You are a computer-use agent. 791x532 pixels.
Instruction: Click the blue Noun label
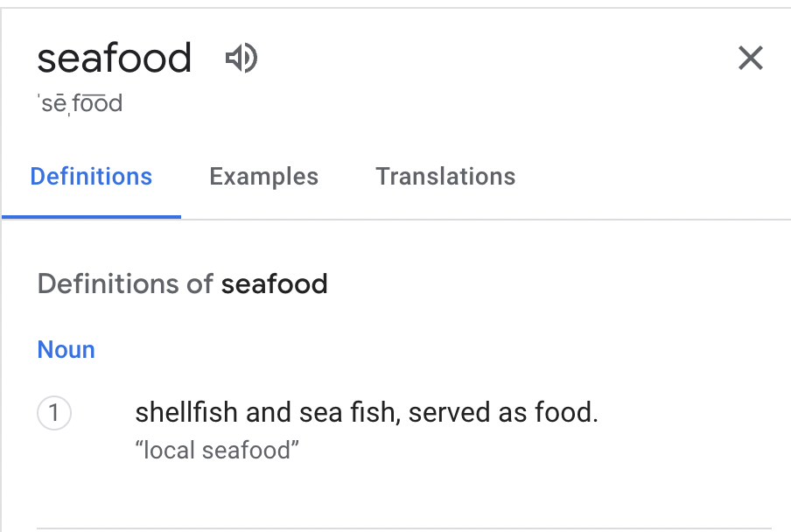66,350
